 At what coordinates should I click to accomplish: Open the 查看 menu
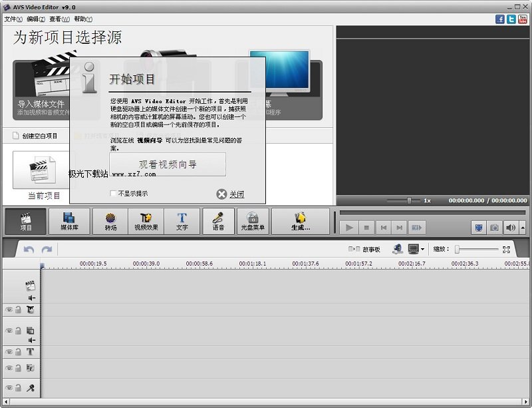(x=59, y=19)
